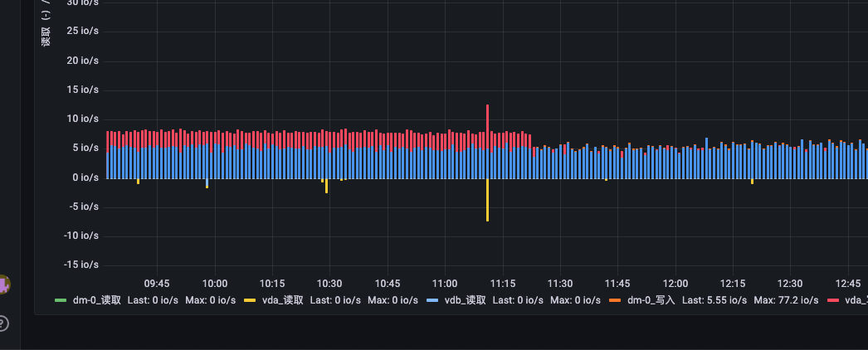The image size is (868, 350).
Task: Click the 10 io/s y-axis label
Action: (82, 119)
